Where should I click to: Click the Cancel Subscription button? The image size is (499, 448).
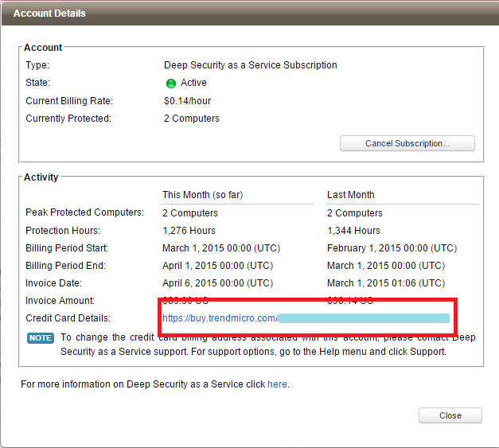point(407,143)
